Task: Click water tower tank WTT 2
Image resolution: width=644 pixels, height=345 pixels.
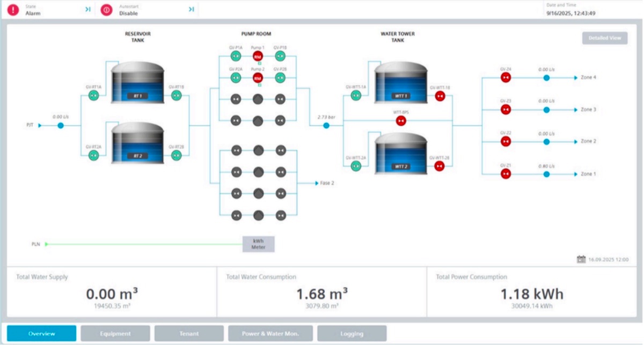Action: [401, 152]
